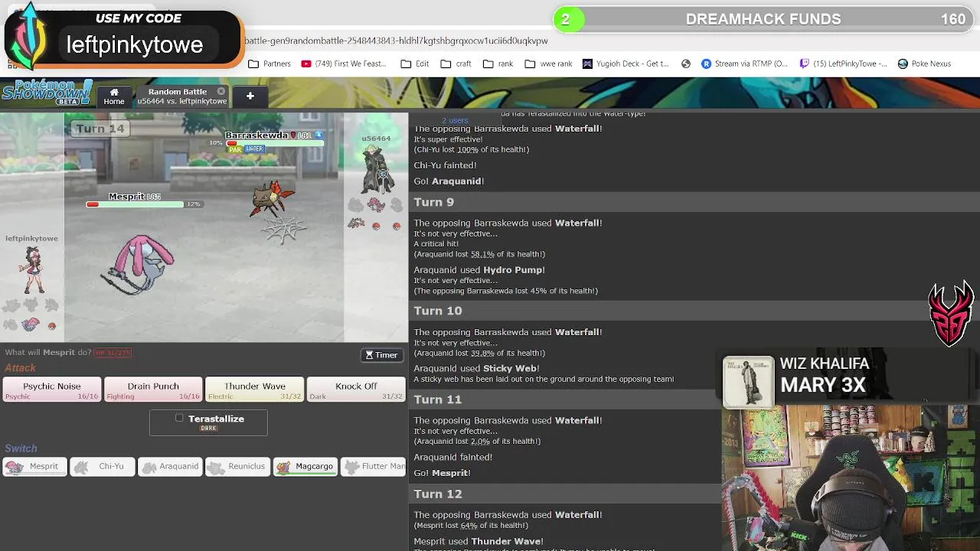Open the Stream via RTMP bookmark
The image size is (980, 551).
[x=744, y=64]
